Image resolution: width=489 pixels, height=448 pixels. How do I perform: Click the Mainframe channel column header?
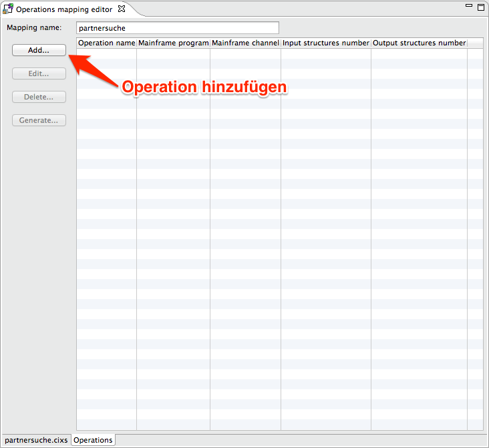pyautogui.click(x=245, y=43)
